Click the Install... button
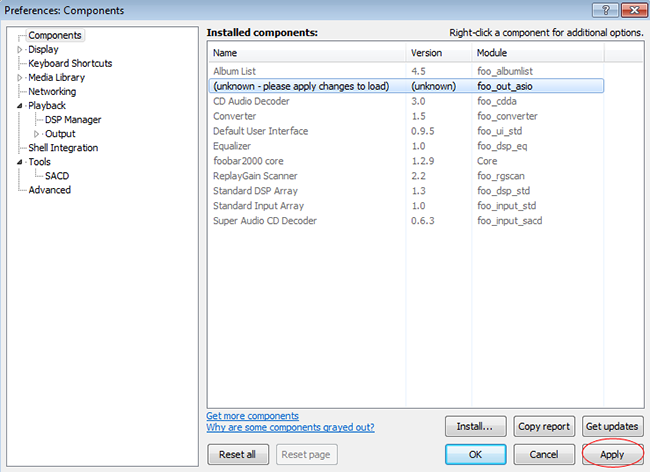 click(475, 426)
